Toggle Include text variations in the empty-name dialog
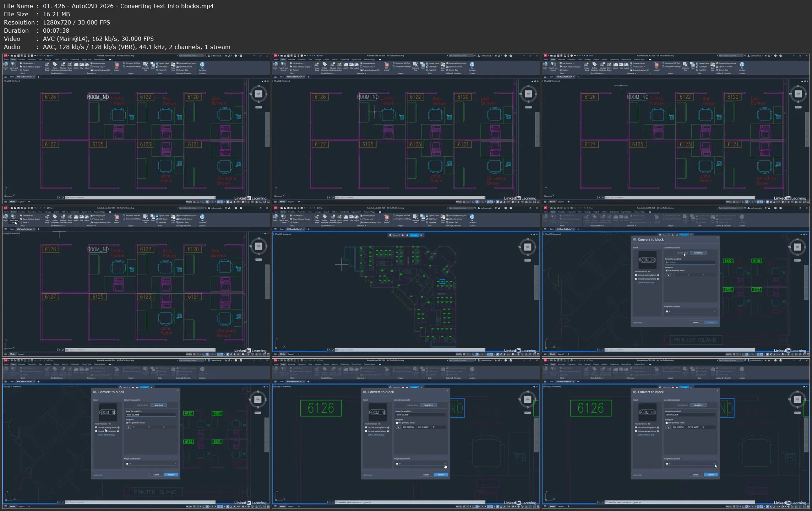The height and width of the screenshot is (511, 812). [x=636, y=279]
